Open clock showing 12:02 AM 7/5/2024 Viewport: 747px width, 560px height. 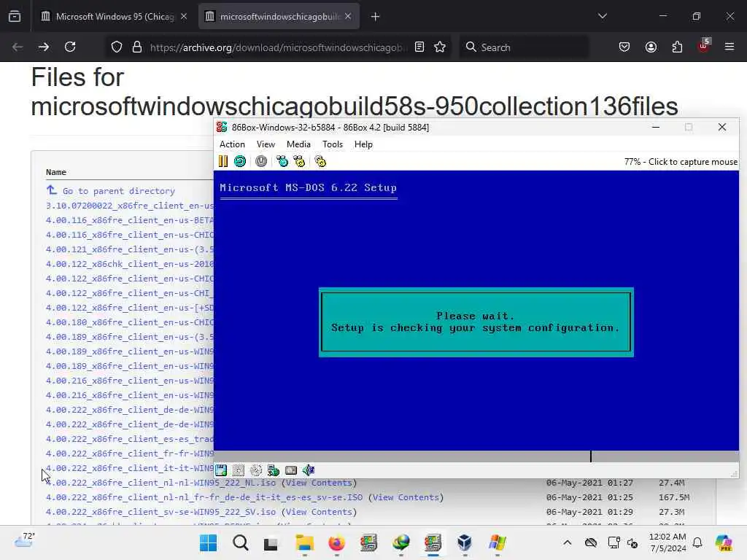pyautogui.click(x=667, y=542)
